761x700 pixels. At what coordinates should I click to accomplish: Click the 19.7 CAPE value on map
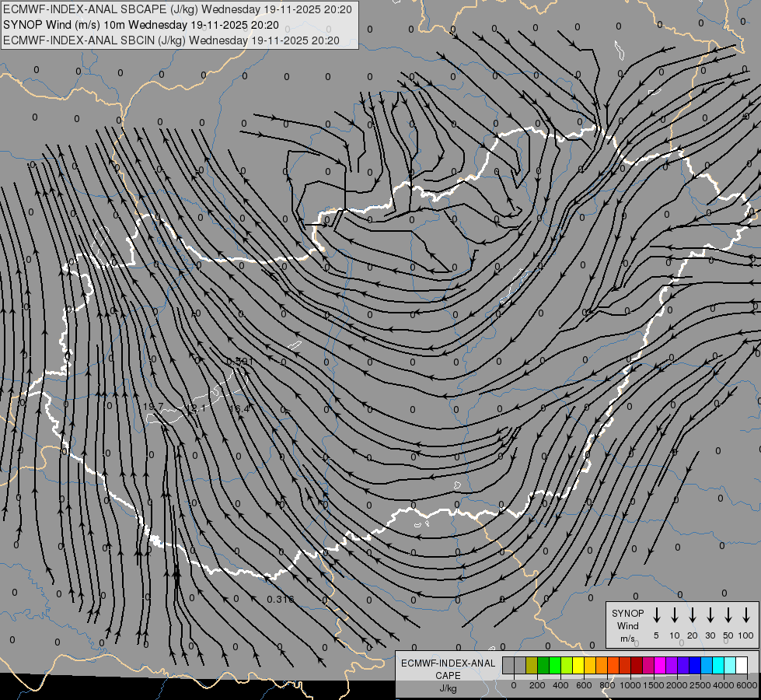click(153, 407)
